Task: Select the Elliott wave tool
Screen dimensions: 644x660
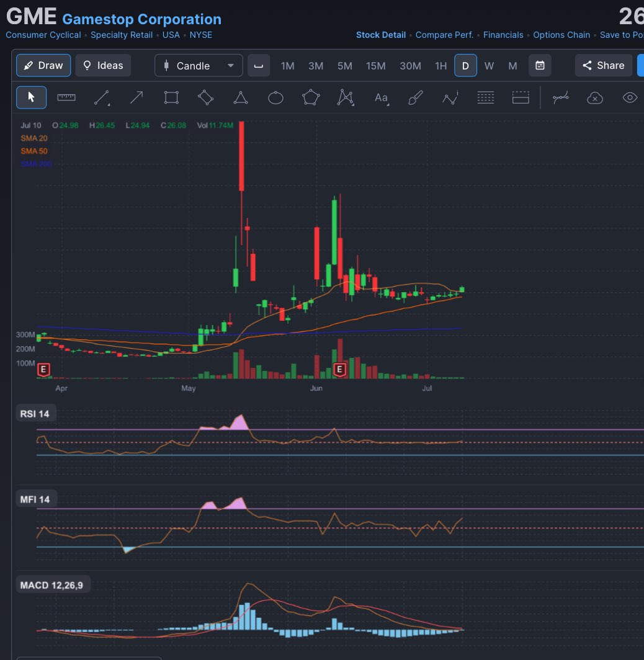Action: (x=450, y=97)
